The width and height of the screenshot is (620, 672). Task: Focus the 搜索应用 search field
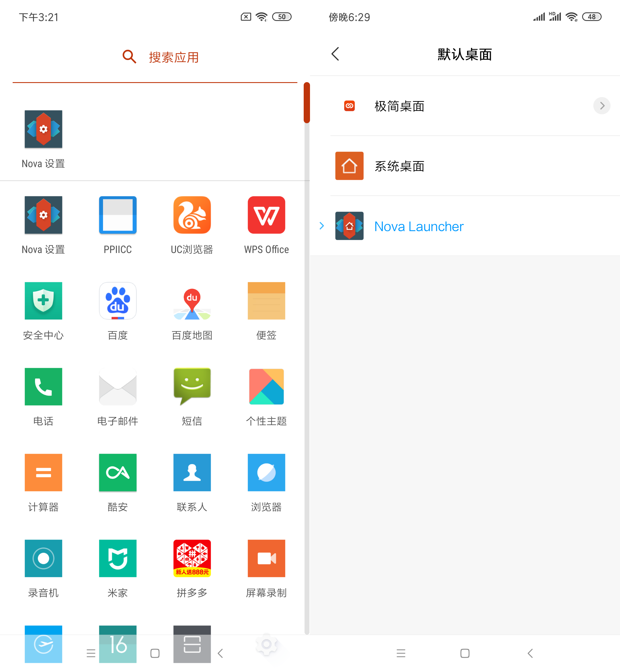[155, 57]
